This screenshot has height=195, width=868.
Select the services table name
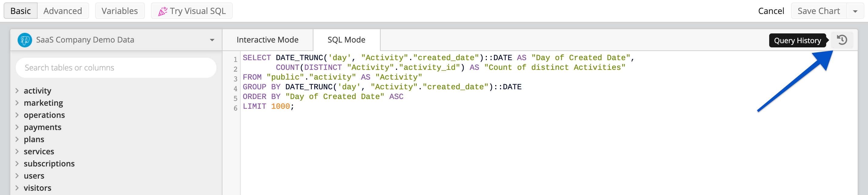39,151
